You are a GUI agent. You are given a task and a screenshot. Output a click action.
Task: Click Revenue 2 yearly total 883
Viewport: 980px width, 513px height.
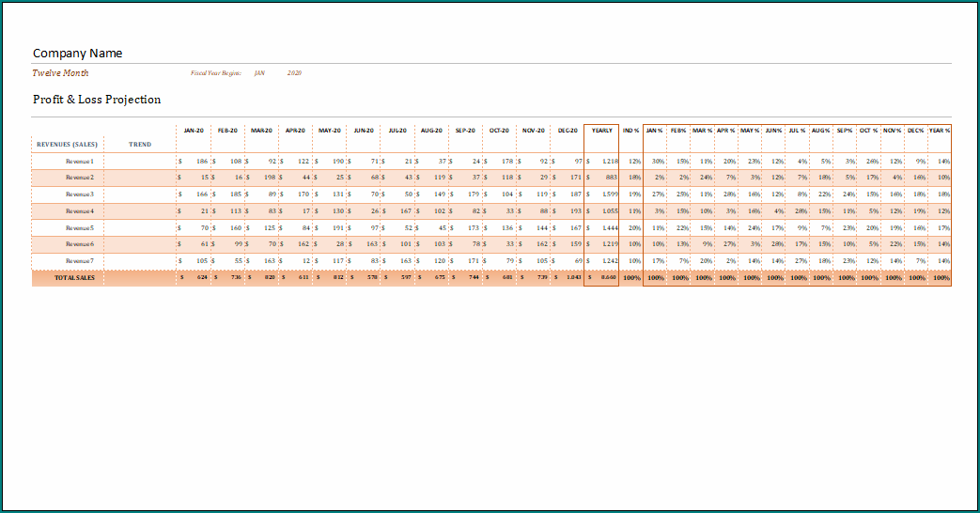tap(612, 178)
